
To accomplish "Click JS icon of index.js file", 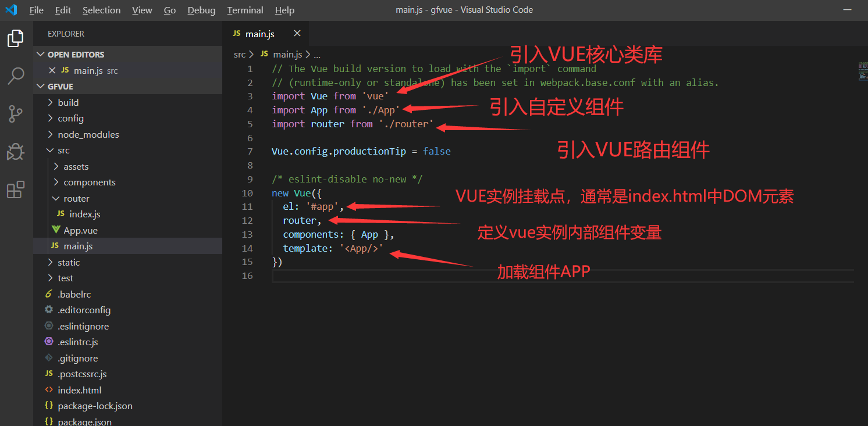I will (x=61, y=214).
